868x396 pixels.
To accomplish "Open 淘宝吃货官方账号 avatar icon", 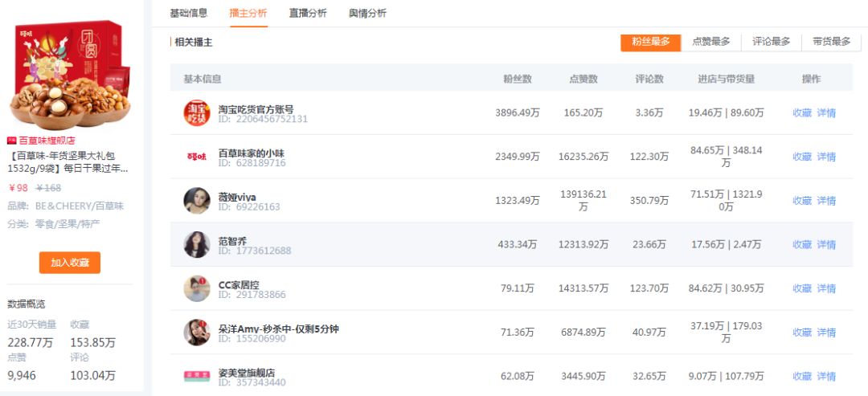I will [197, 112].
